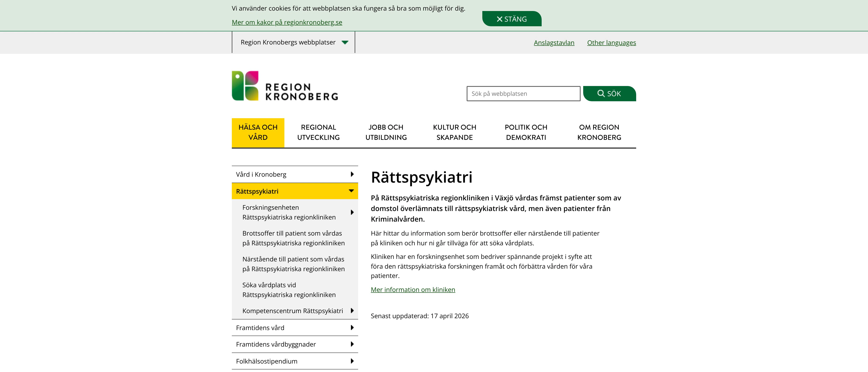The image size is (868, 372).
Task: Close the cookie banner with Stäng button
Action: point(512,19)
